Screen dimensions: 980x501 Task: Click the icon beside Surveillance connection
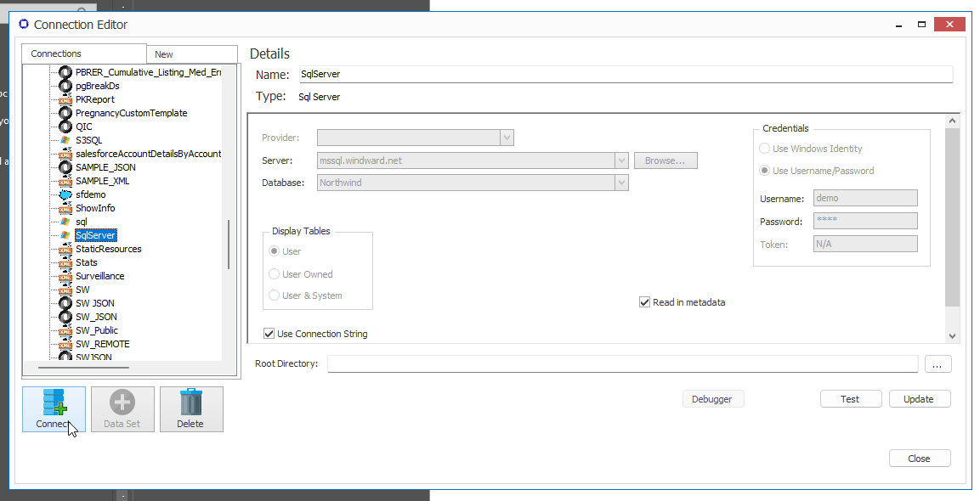coord(65,276)
